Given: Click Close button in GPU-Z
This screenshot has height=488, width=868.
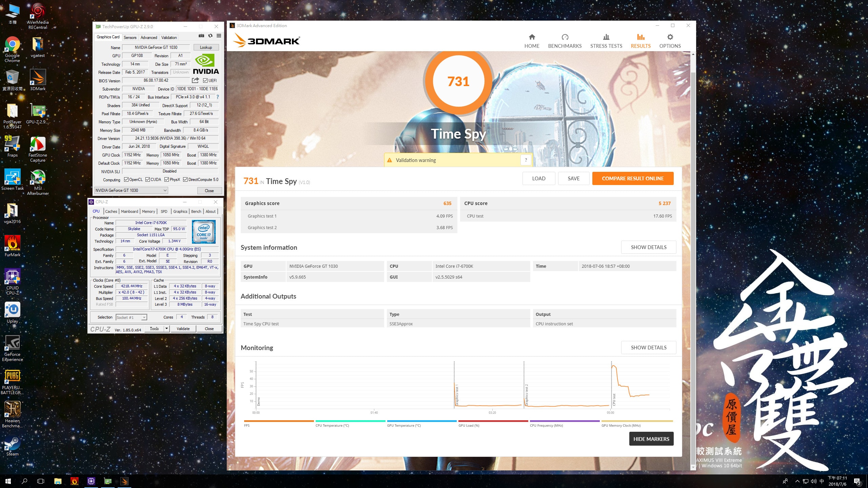Looking at the screenshot, I should (209, 191).
